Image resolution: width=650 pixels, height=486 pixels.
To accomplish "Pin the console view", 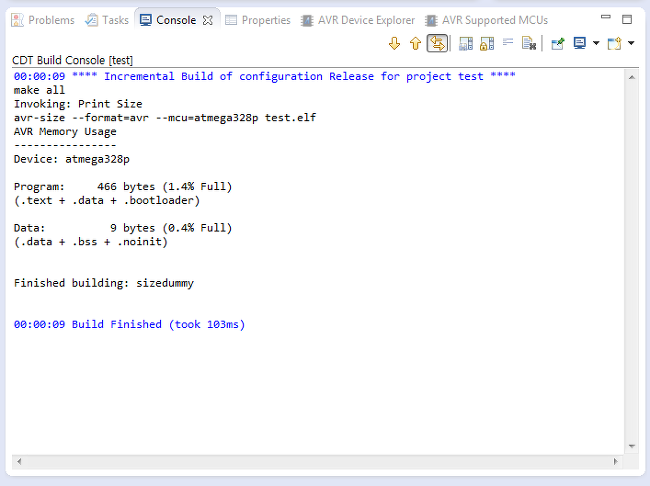I will click(x=558, y=43).
